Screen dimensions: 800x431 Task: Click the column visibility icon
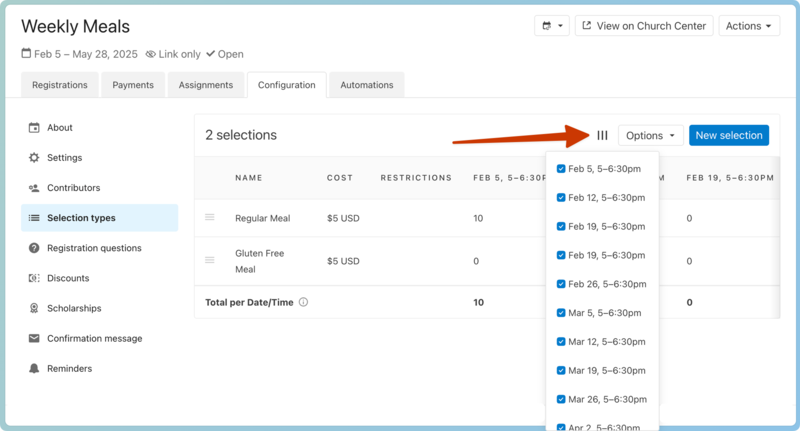pos(603,135)
